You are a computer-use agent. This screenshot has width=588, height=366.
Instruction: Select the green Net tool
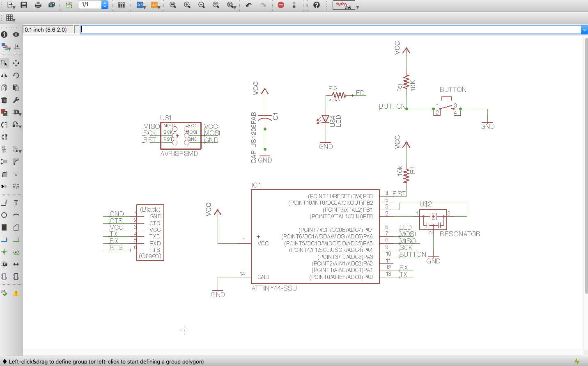[16, 240]
